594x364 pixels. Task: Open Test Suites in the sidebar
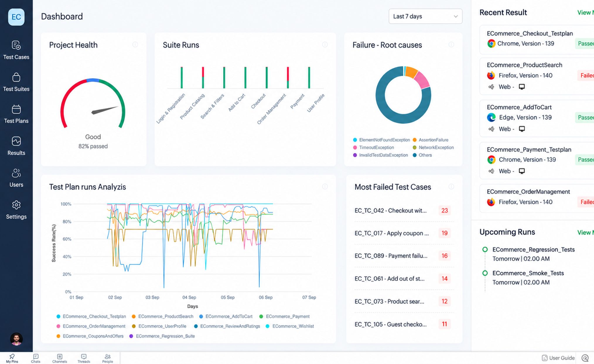[x=16, y=82]
